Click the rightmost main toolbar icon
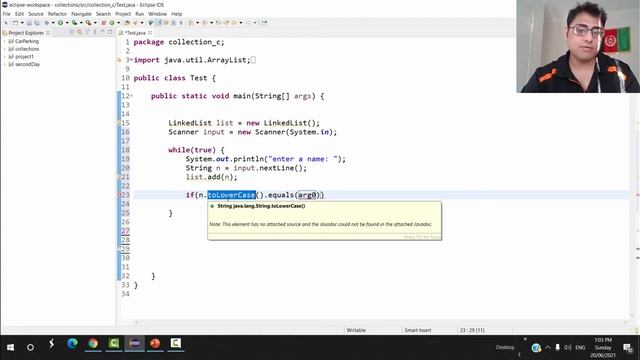Viewport: 640px width, 360px height. point(264,23)
